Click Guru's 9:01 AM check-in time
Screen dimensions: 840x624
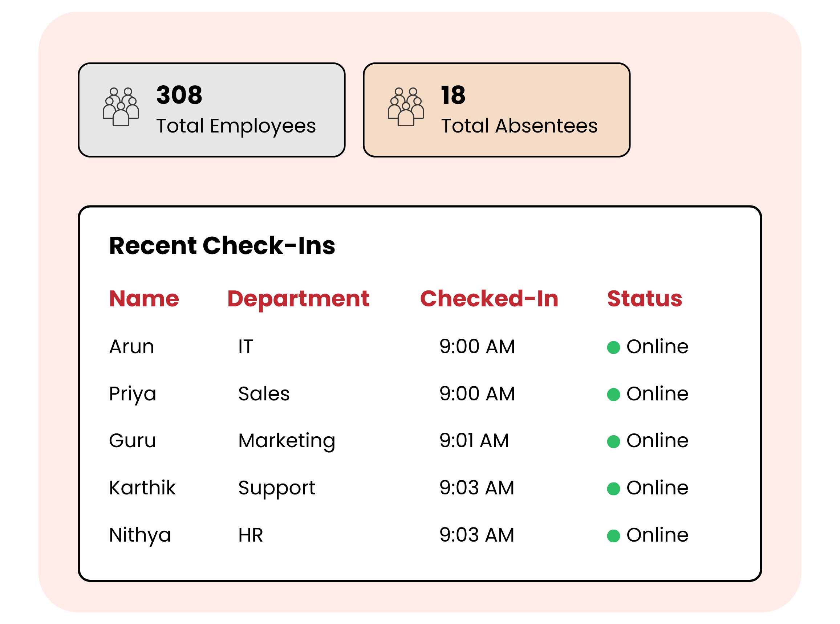pos(474,441)
